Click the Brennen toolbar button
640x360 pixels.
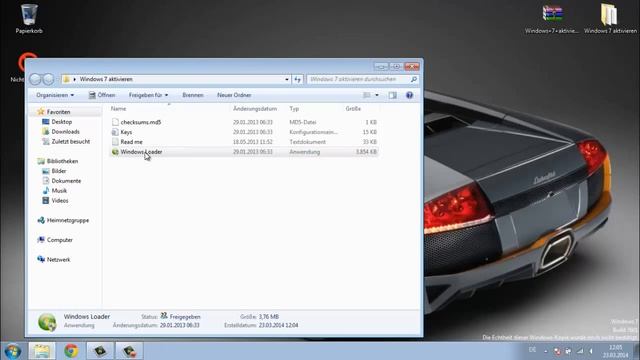pos(193,95)
